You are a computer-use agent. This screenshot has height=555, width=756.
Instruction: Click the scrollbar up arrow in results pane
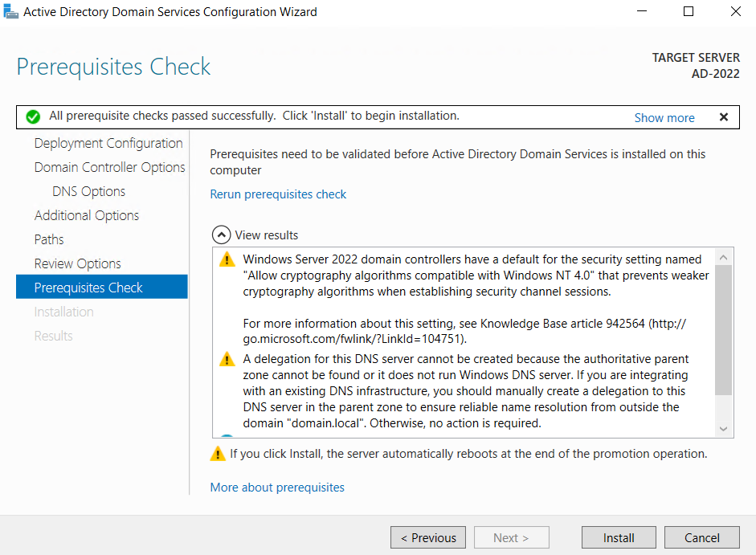coord(722,255)
